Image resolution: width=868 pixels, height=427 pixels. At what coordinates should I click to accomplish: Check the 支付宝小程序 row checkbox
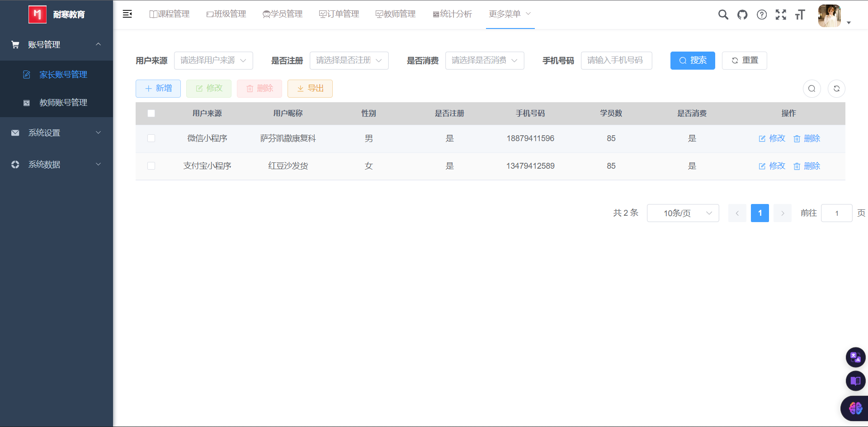tap(151, 166)
